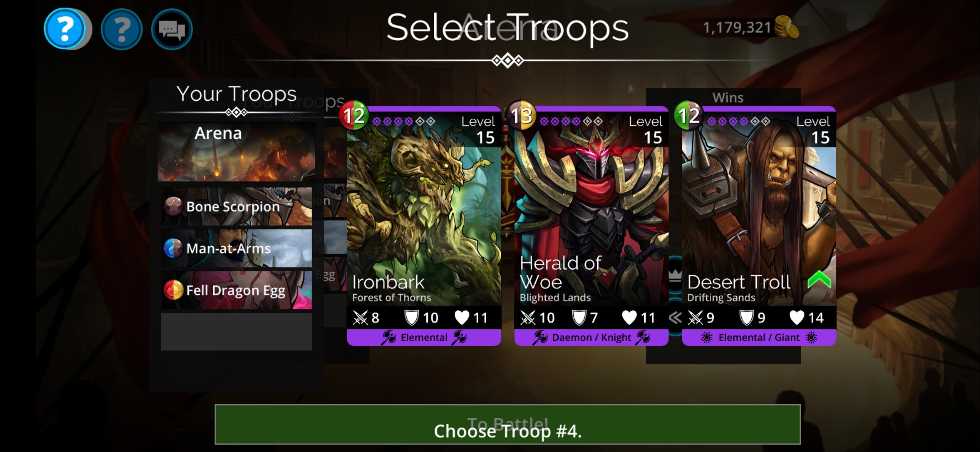Select Man-at-Arms in Your Troops list
The width and height of the screenshot is (980, 452).
237,248
